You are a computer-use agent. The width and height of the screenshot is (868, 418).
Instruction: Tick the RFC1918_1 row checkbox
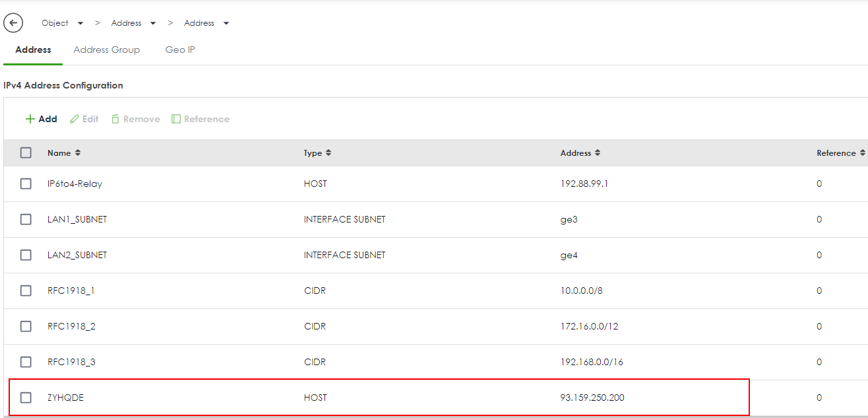26,291
